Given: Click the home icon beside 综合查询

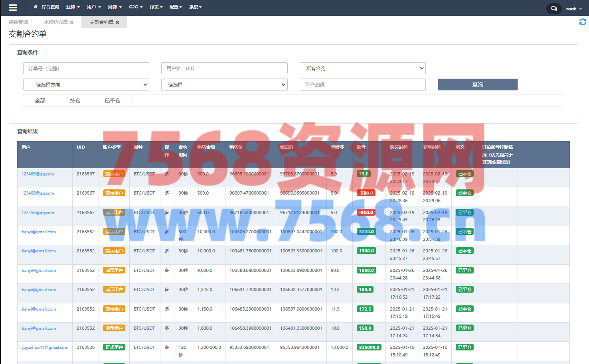Looking at the screenshot, I should [x=36, y=7].
